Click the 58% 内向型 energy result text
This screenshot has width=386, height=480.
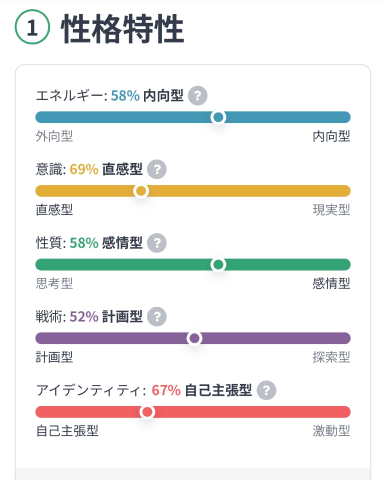(147, 96)
